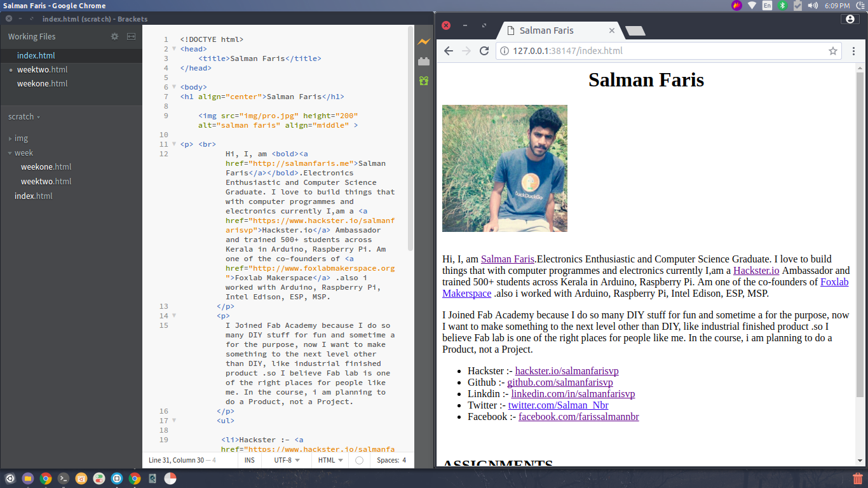This screenshot has height=488, width=868.
Task: Open the linkedin.com/in/salmanfarisvp link
Action: click(573, 394)
